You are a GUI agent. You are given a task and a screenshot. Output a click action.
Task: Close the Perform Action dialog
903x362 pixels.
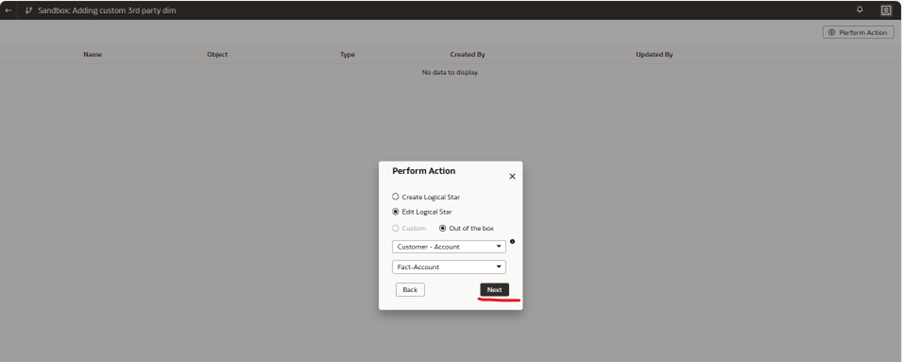512,177
